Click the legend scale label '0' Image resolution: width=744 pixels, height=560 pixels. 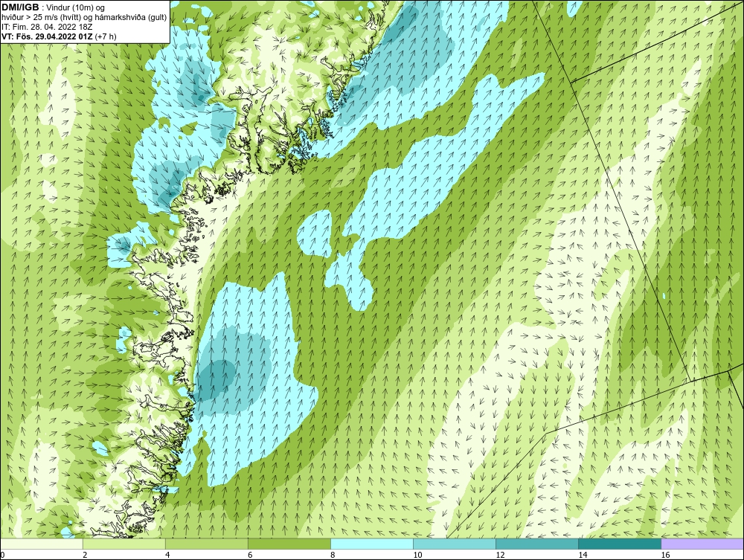pos(2,556)
